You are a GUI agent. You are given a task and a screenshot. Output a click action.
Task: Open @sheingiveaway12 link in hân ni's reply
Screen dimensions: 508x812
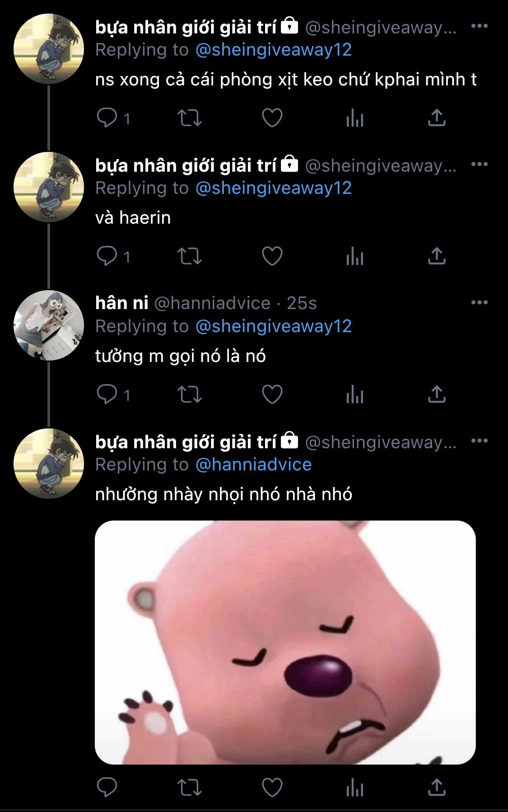[273, 326]
